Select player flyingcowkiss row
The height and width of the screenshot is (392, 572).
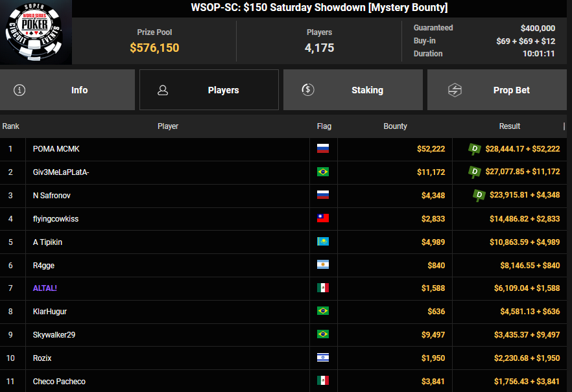(x=56, y=219)
